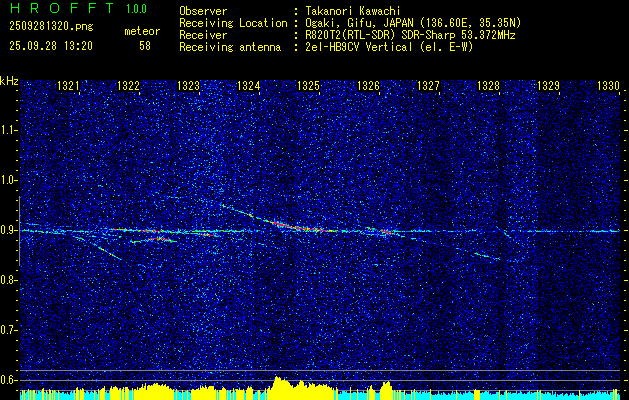Click the 1322 time marker
This screenshot has height=400, width=629.
click(x=128, y=86)
